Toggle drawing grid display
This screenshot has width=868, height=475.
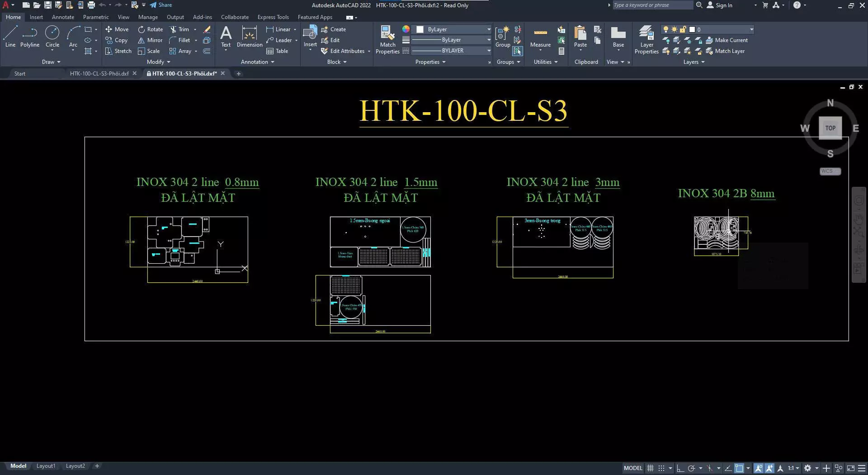[x=650, y=468]
